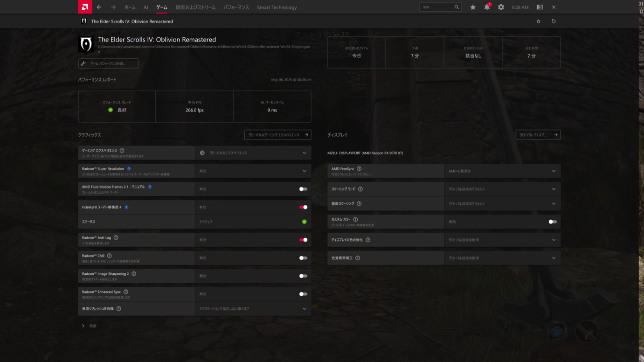Open notifications bell icon

pos(487,7)
